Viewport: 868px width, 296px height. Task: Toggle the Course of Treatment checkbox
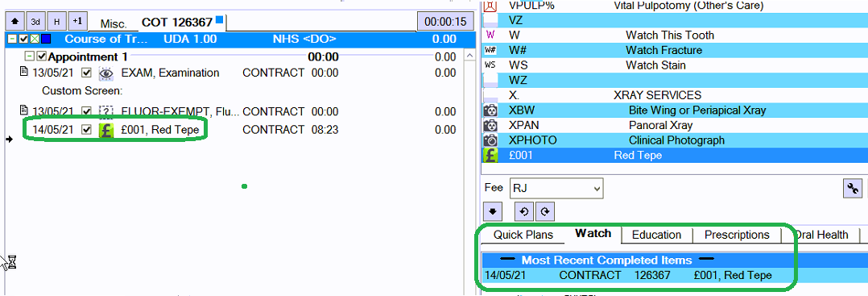click(23, 40)
